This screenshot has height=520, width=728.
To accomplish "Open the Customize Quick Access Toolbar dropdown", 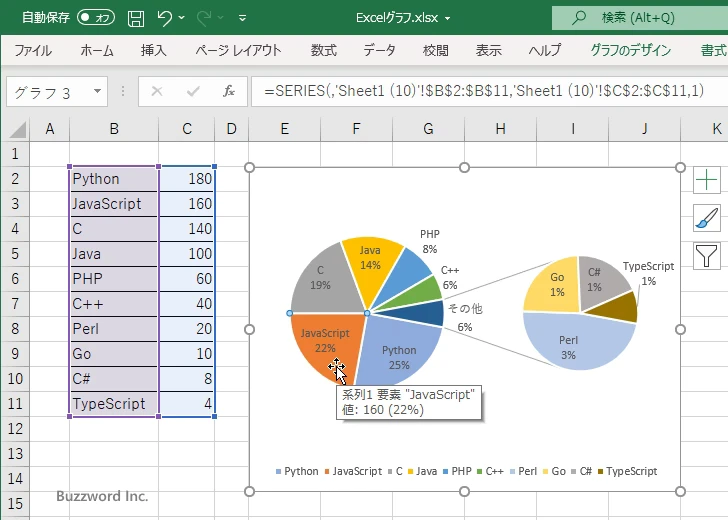I will point(242,18).
